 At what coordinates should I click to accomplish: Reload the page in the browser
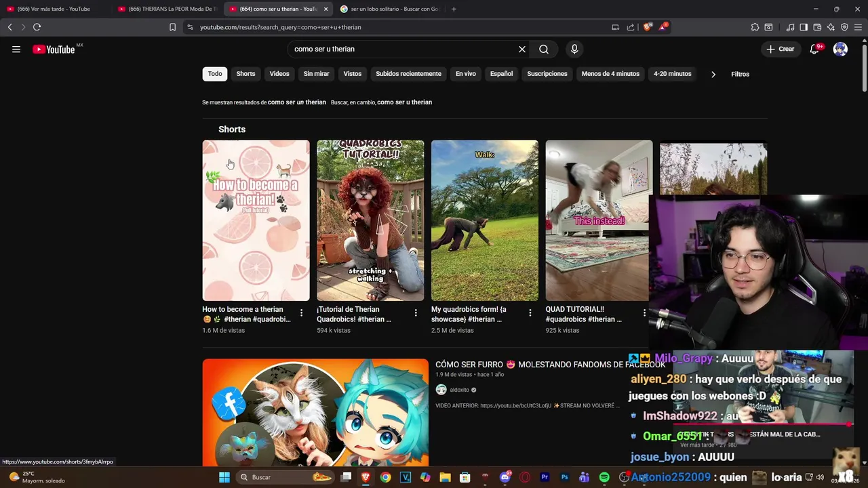coord(37,27)
